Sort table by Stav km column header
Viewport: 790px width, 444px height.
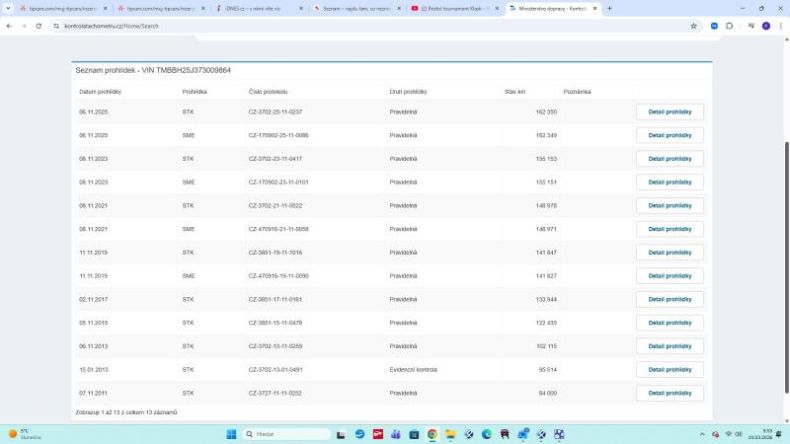(514, 92)
